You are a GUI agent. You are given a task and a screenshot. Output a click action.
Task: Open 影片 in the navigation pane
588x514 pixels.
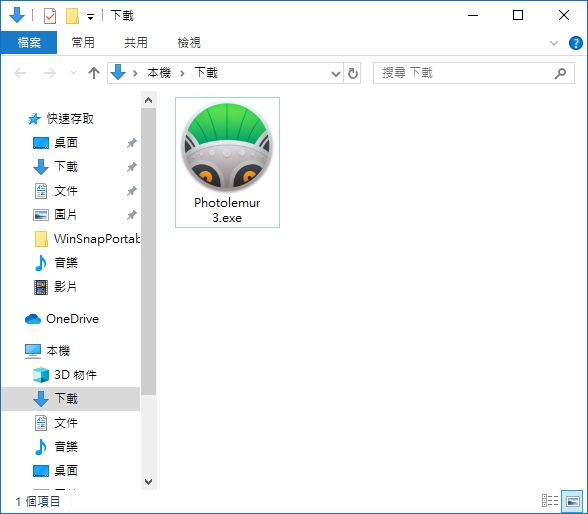coord(65,287)
